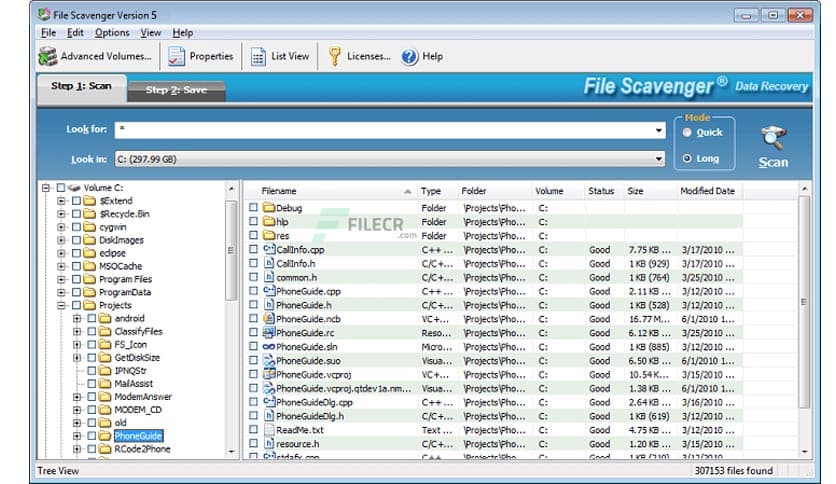This screenshot has width=836, height=484.
Task: Click the PhoneGuide.ncb file icon
Action: click(269, 318)
